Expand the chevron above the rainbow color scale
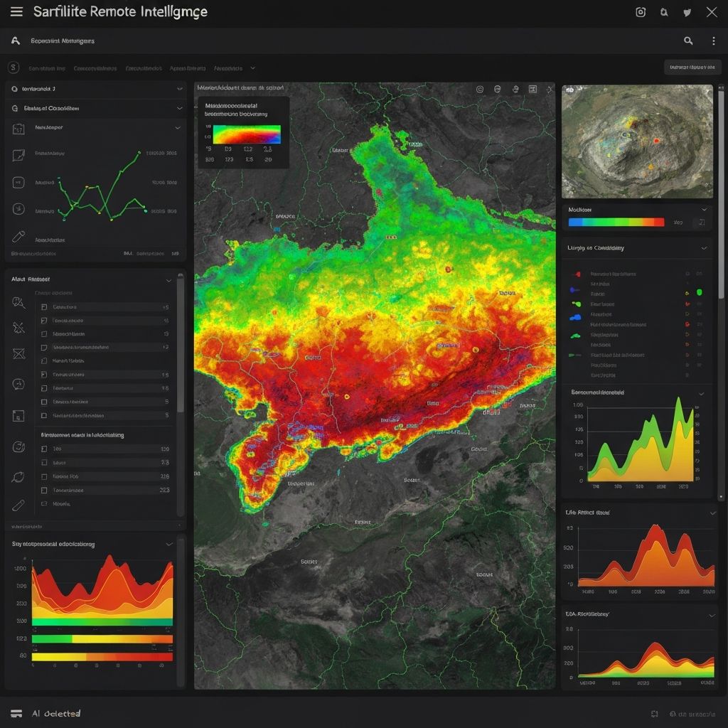The height and width of the screenshot is (728, 728). 705,210
